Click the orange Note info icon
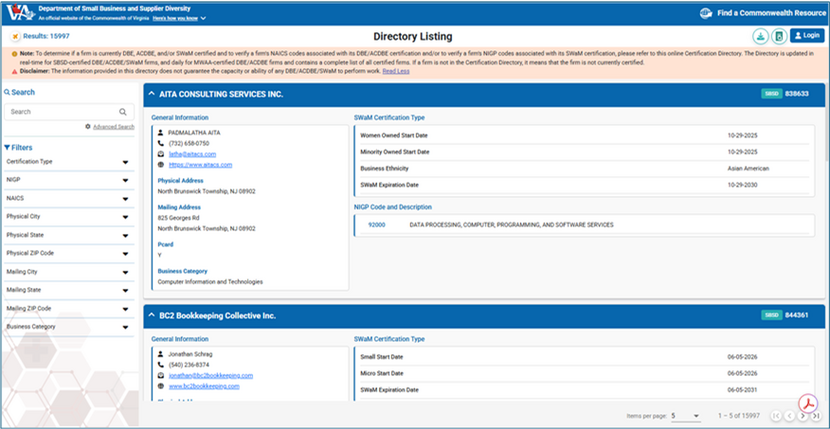The image size is (830, 429). coord(14,54)
